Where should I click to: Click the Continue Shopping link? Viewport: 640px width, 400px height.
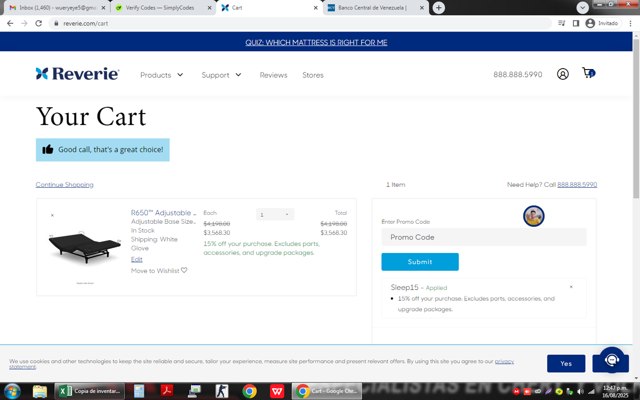(x=64, y=184)
